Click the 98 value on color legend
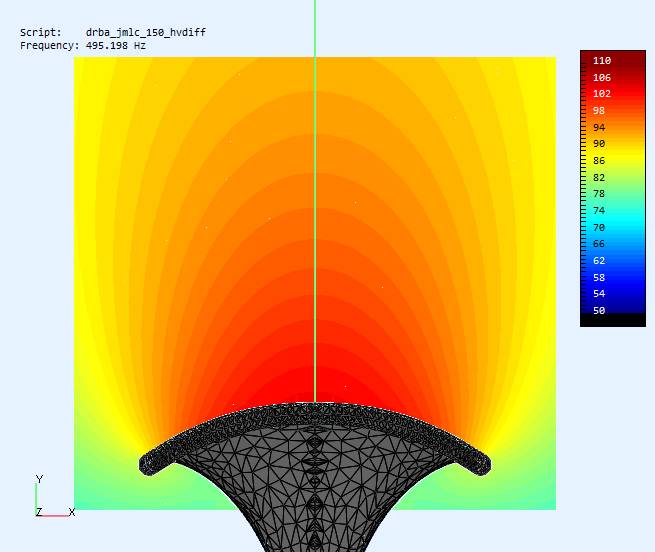The image size is (655, 552). coord(599,111)
